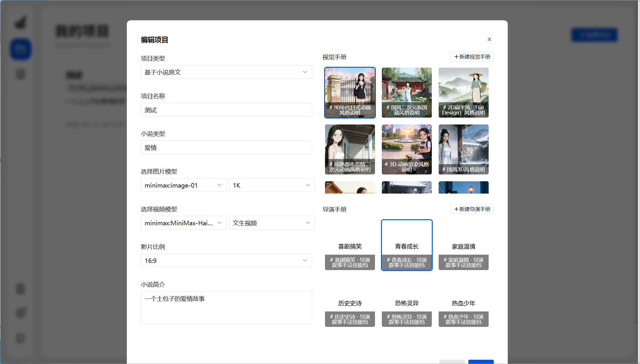
Task: Open the 项目类型 dropdown showing 基于小说原文
Action: point(226,72)
